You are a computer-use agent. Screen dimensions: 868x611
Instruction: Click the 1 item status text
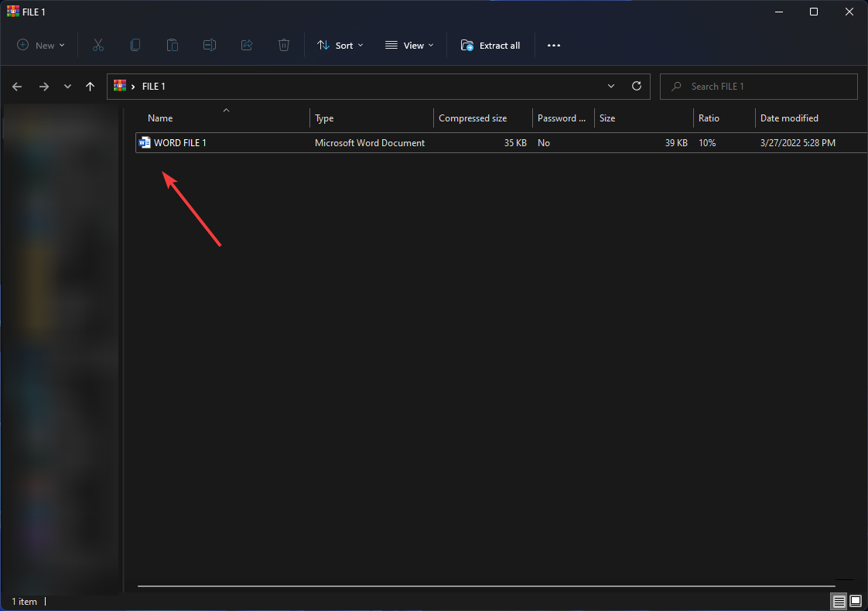(24, 602)
